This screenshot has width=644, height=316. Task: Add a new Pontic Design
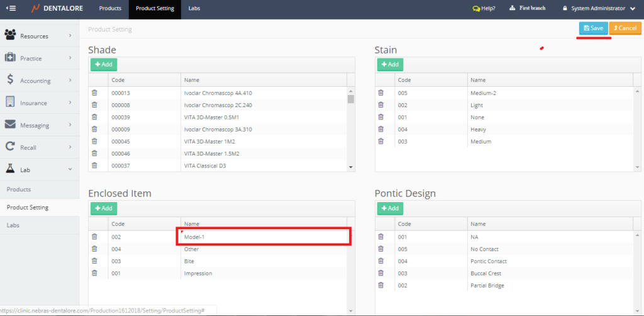point(390,208)
